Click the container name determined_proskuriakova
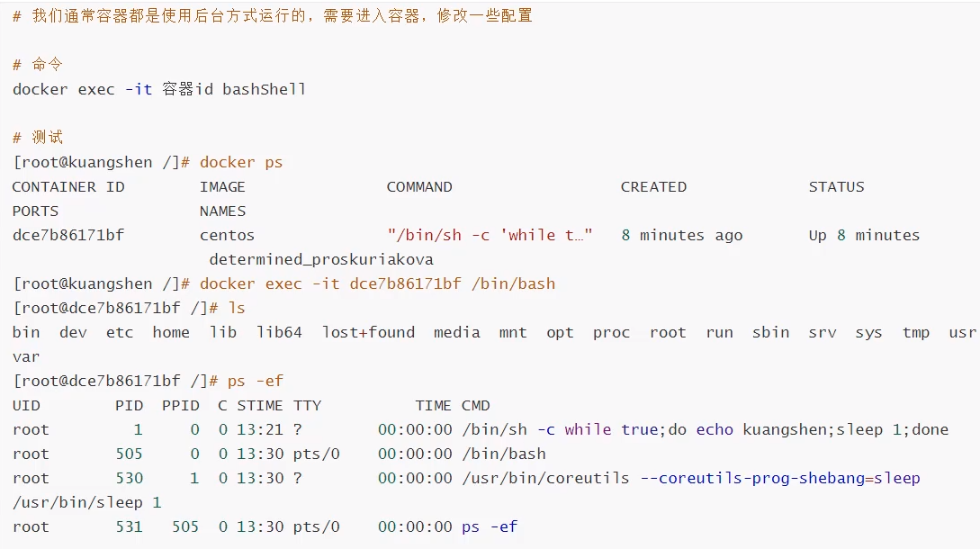 coord(321,259)
